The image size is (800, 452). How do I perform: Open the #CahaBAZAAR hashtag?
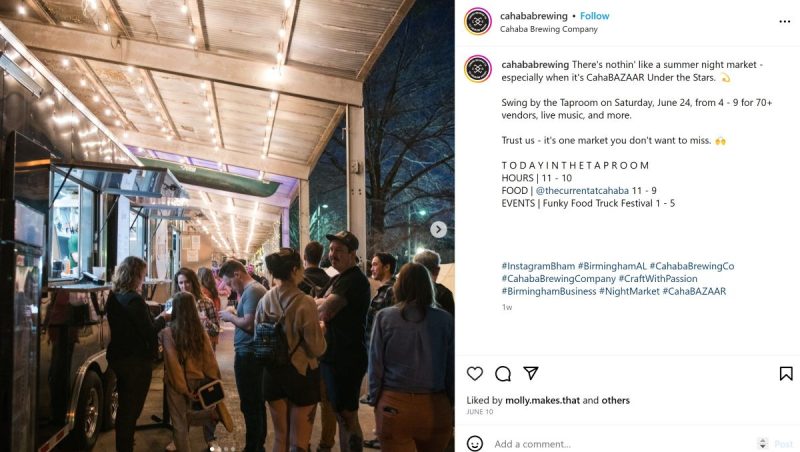point(694,291)
